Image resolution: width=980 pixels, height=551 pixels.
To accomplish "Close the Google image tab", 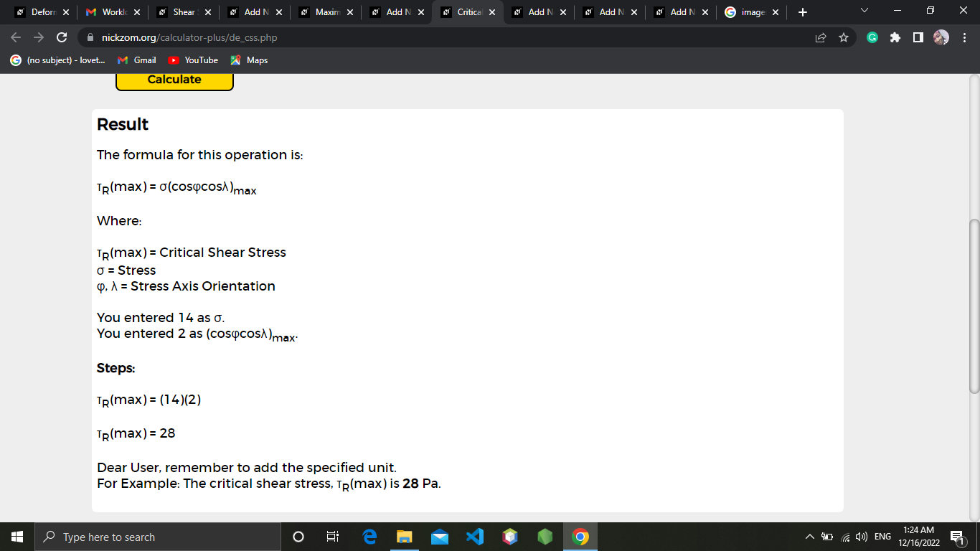I will click(776, 12).
